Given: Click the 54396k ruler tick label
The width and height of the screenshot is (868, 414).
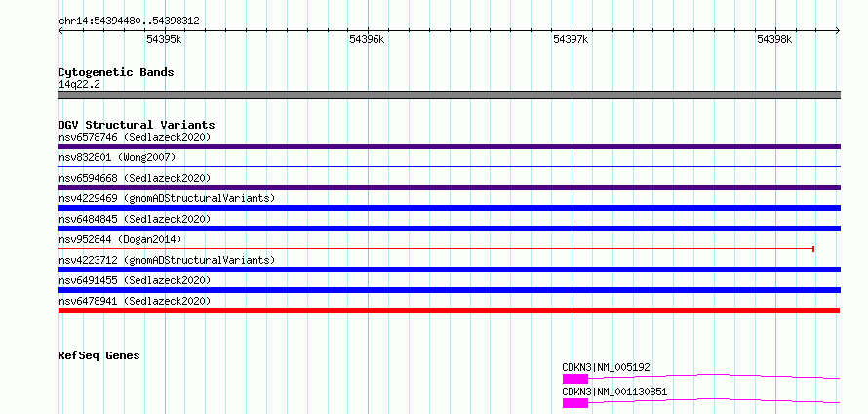Looking at the screenshot, I should [x=367, y=39].
